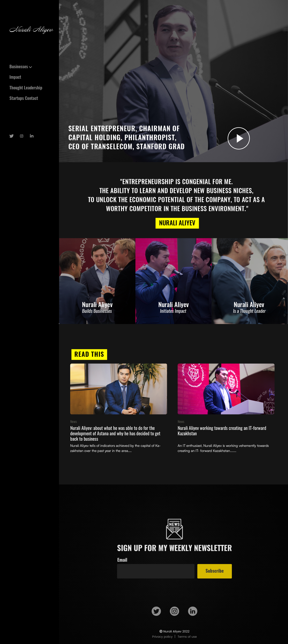Open the Terms of use link
The image size is (288, 644).
[187, 637]
